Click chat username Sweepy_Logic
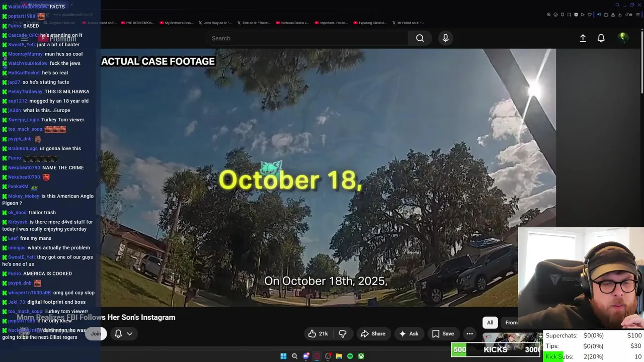644x362 pixels. [23, 120]
